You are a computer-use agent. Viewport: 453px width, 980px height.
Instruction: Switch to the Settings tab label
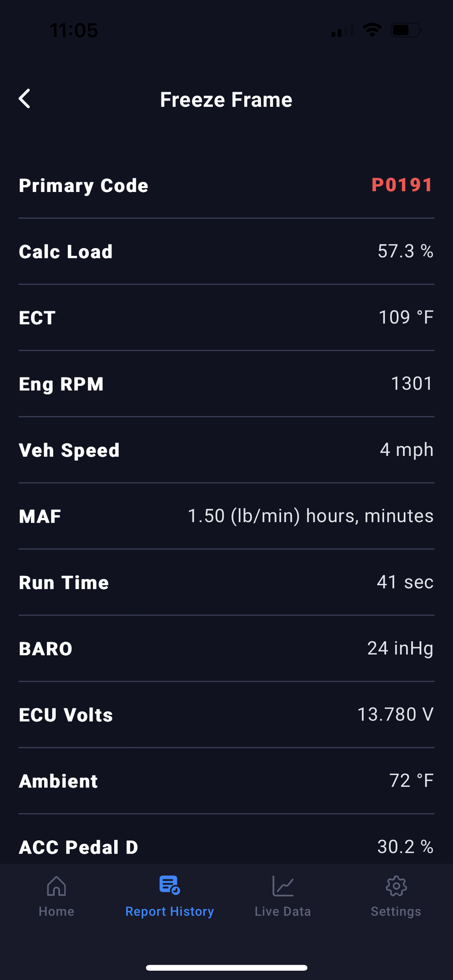click(396, 912)
